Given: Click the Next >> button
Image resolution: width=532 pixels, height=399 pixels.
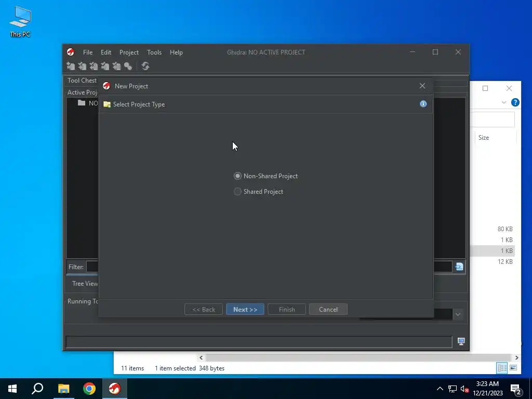Looking at the screenshot, I should (x=245, y=310).
